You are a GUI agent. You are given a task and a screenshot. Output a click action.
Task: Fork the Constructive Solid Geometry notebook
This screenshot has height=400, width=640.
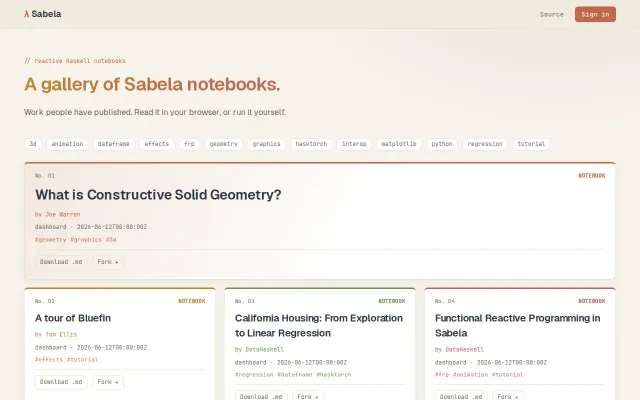(x=108, y=262)
